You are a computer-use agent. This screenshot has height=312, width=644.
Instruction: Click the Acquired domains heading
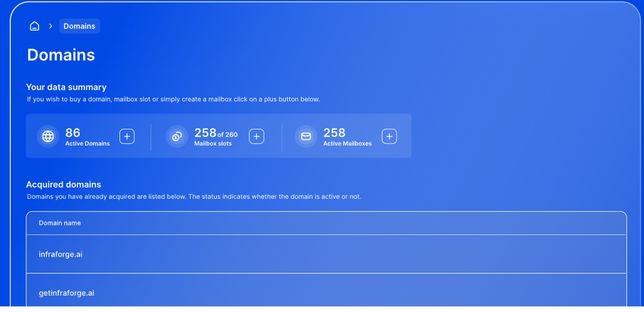click(64, 184)
